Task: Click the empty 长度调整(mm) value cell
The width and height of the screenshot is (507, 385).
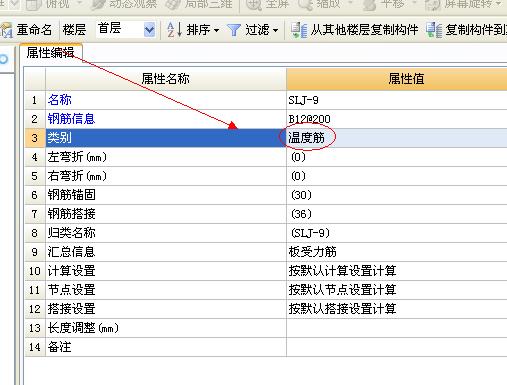Action: click(397, 328)
